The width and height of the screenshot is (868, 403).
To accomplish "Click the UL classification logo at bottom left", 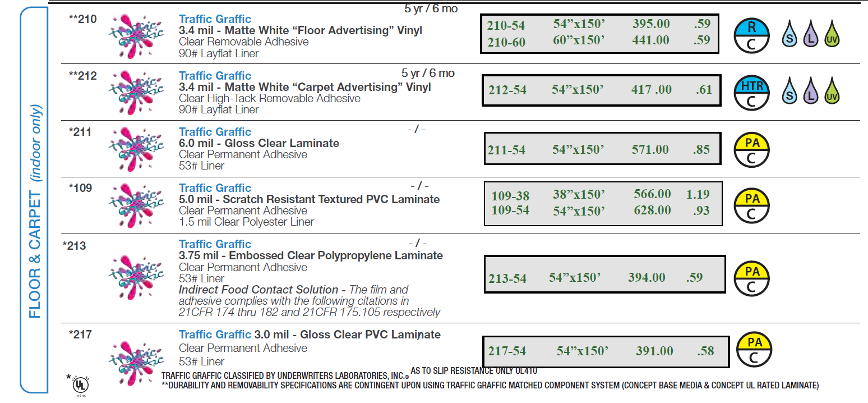I will click(81, 386).
